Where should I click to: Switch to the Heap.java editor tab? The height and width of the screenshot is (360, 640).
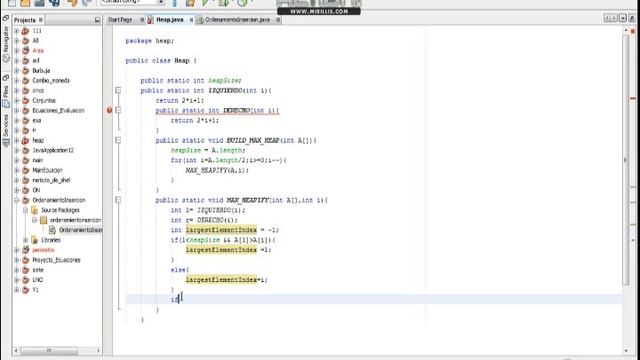(x=170, y=20)
